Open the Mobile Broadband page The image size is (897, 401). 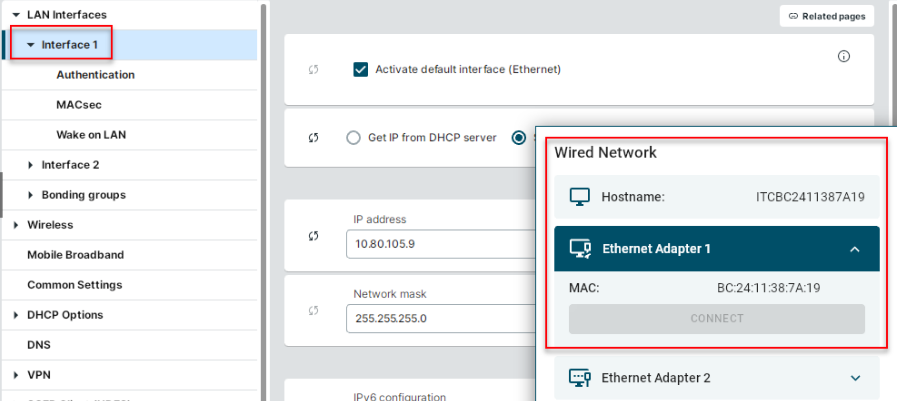tap(76, 255)
